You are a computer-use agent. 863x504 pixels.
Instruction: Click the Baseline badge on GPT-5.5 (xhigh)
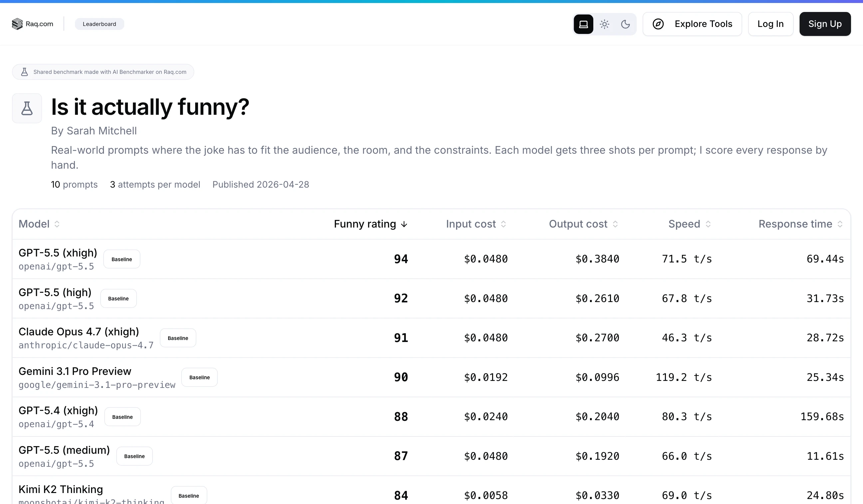(122, 259)
